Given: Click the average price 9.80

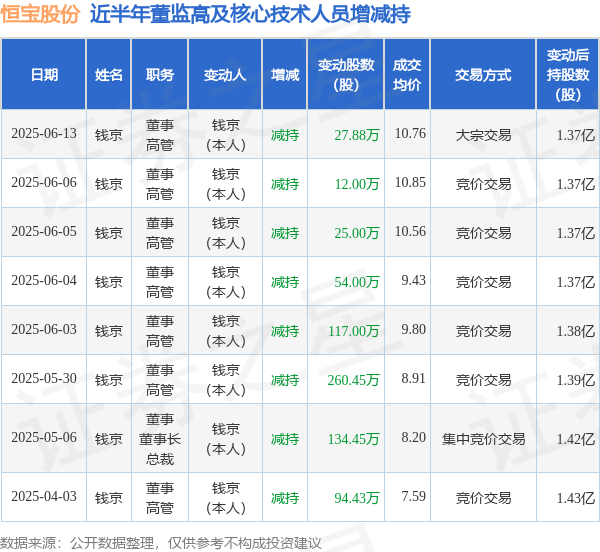Looking at the screenshot, I should point(413,329).
